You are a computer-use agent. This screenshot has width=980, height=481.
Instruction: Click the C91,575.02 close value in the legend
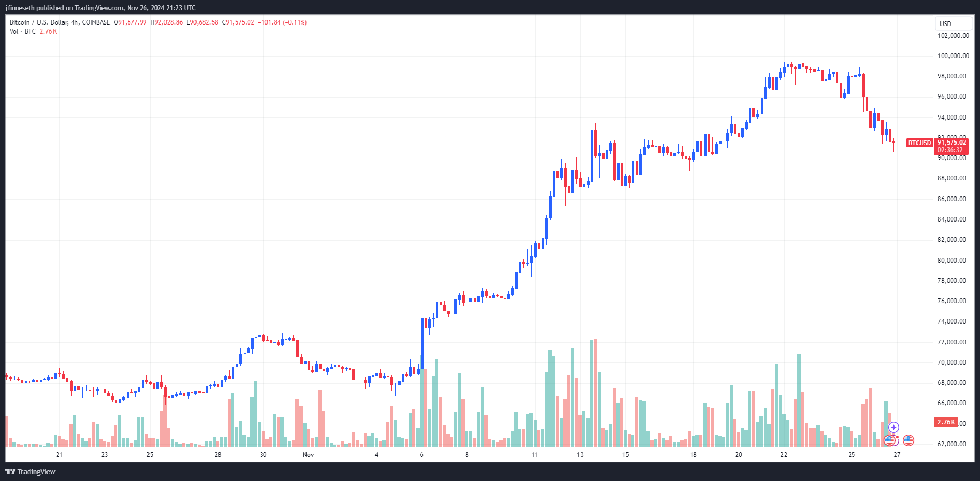point(237,22)
